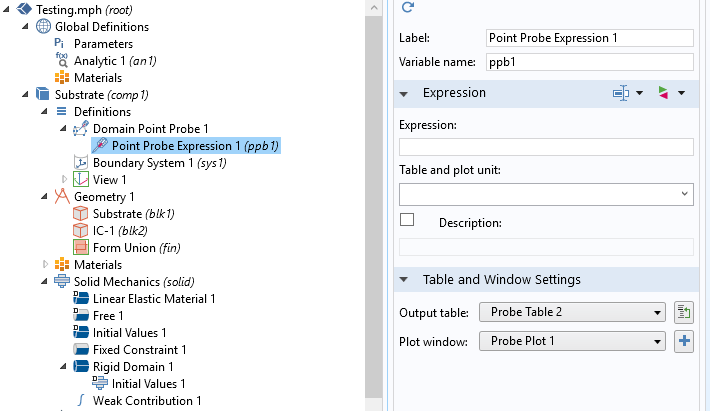Image resolution: width=710 pixels, height=411 pixels.
Task: Select the Parameters tree node
Action: [103, 44]
